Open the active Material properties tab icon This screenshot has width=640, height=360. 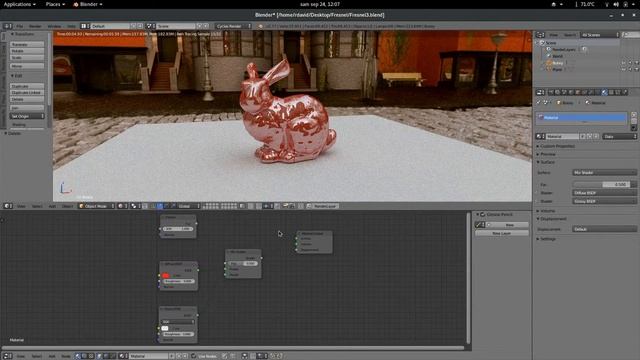point(604,93)
